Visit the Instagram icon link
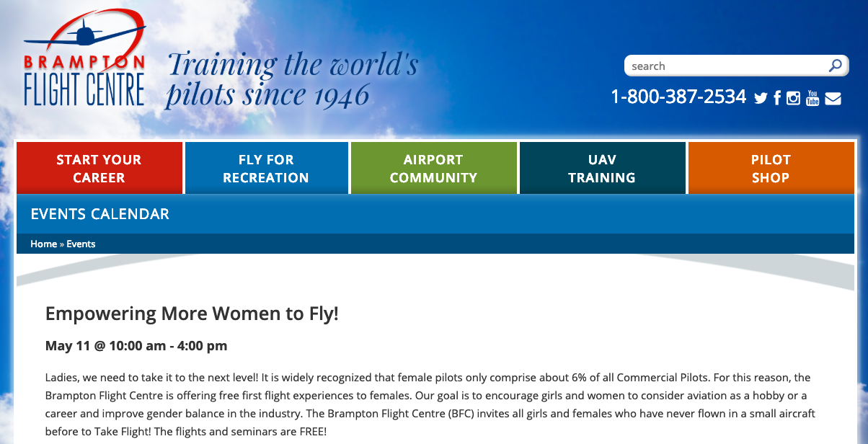The width and height of the screenshot is (868, 444). (794, 98)
